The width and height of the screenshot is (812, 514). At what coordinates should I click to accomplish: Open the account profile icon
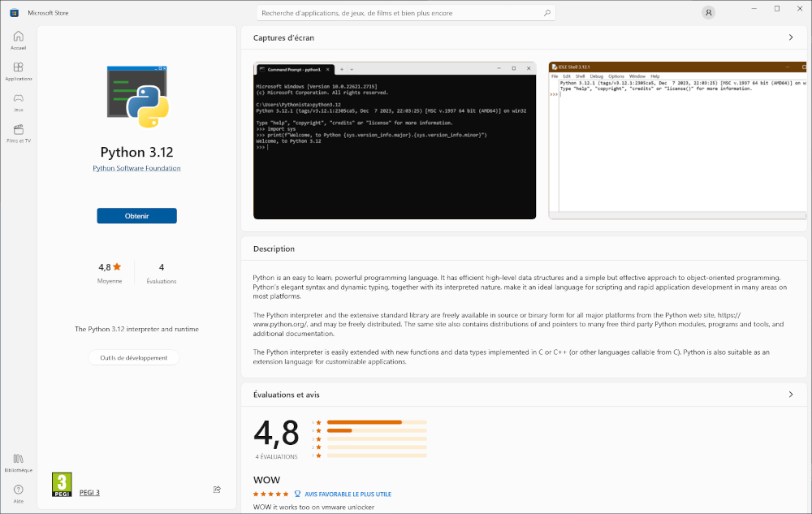coord(709,12)
